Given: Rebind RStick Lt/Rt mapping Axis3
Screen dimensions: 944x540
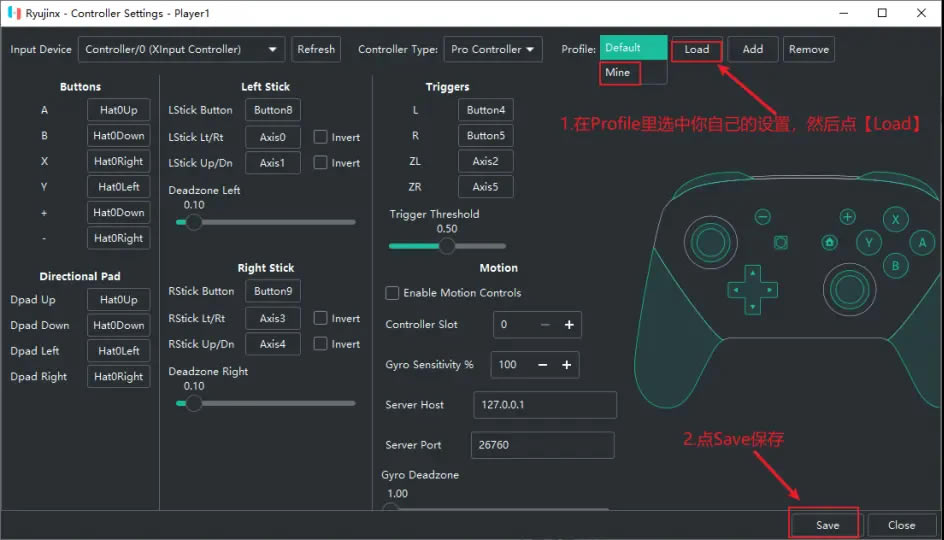Looking at the screenshot, I should click(x=273, y=318).
